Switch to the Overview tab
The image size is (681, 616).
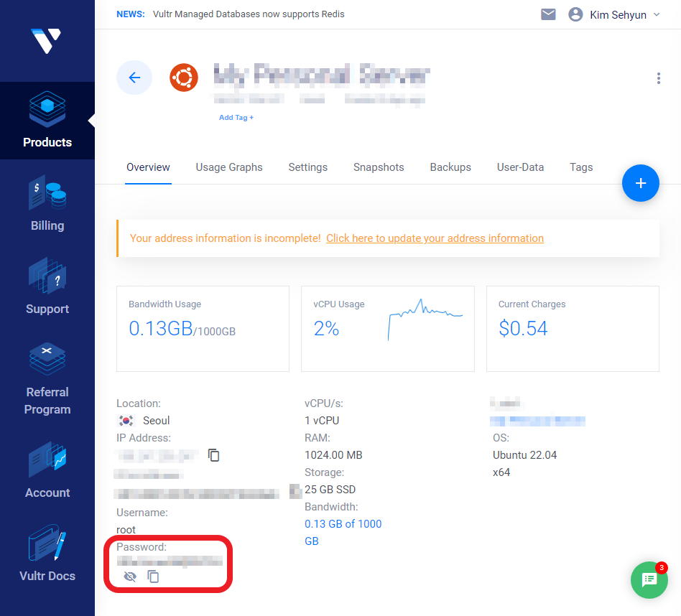point(148,167)
